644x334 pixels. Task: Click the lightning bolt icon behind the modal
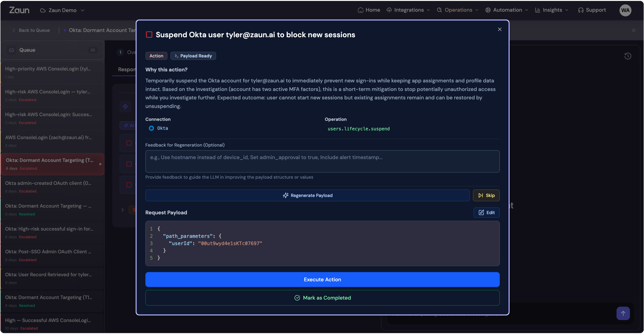click(x=125, y=106)
